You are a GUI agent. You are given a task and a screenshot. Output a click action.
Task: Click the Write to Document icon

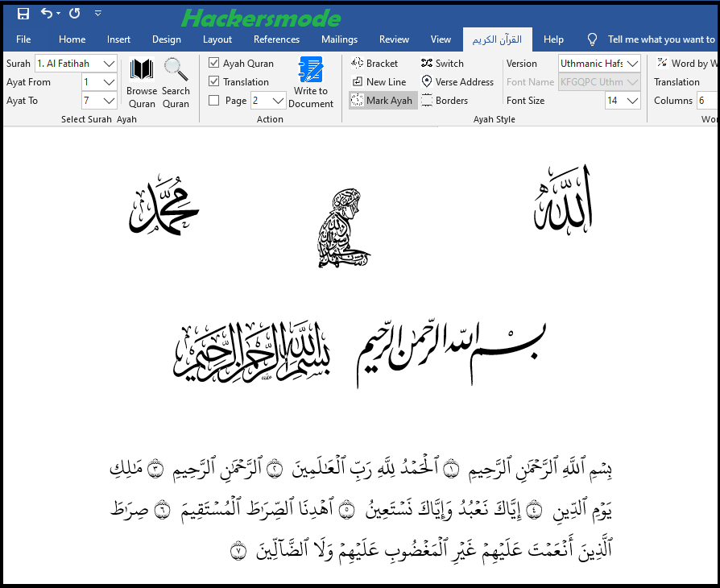(311, 69)
